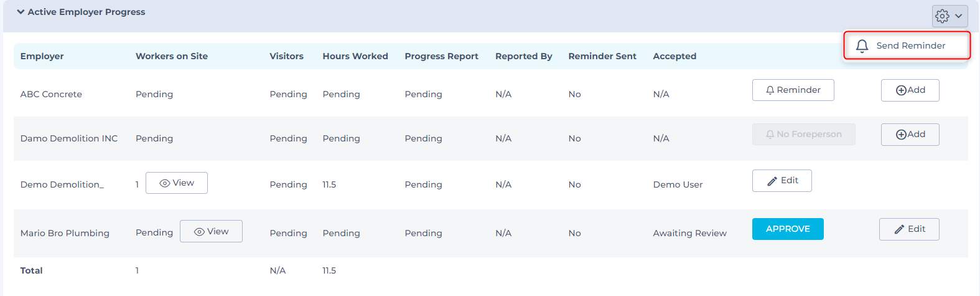
Task: Click the Hours Worked column header
Action: pos(355,56)
